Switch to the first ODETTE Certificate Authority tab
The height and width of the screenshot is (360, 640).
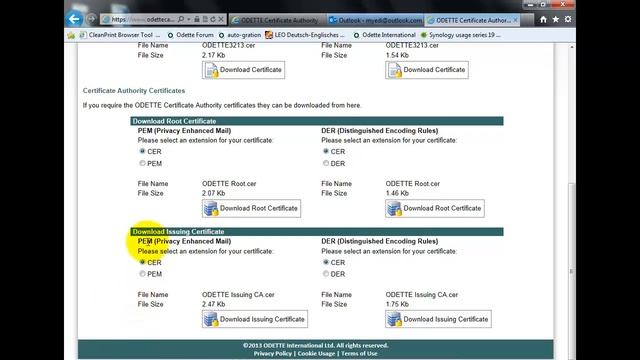coord(277,20)
